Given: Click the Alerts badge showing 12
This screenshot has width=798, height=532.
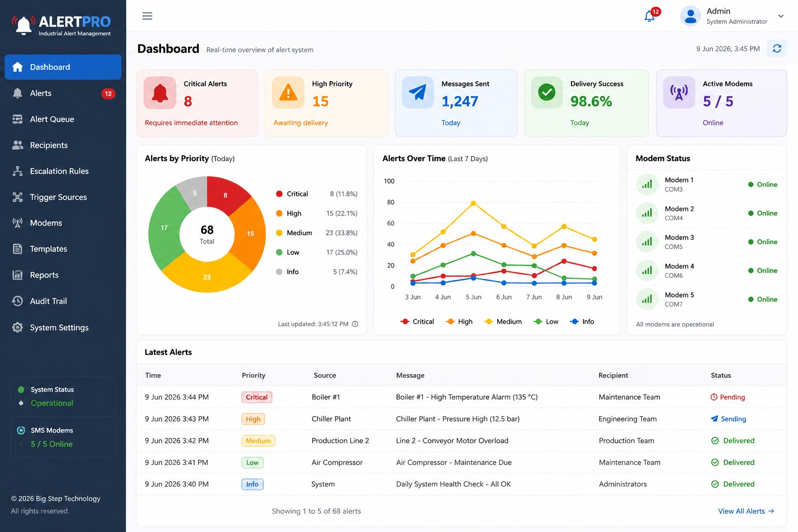Looking at the screenshot, I should point(108,94).
